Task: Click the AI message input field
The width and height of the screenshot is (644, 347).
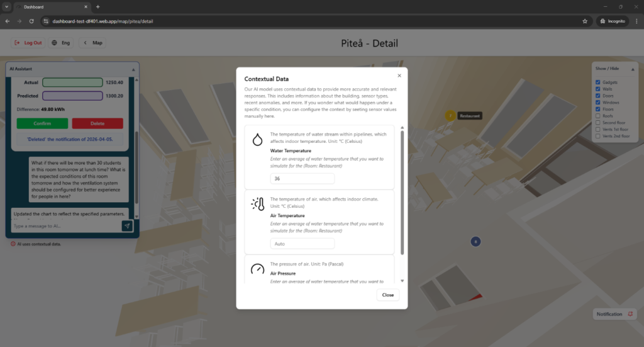Action: click(x=67, y=226)
